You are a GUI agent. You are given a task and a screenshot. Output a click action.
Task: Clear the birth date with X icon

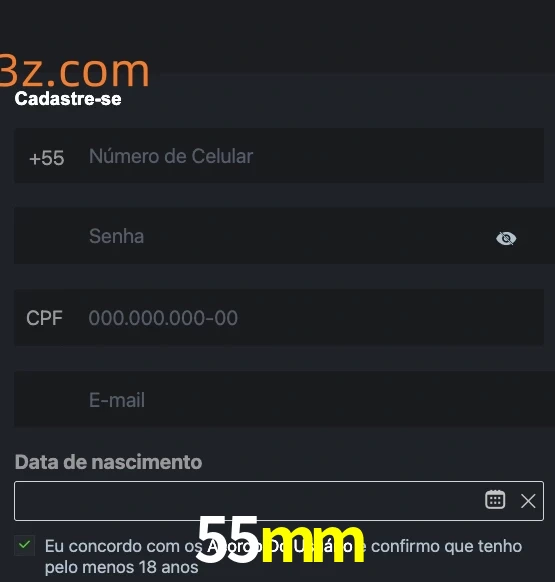[x=528, y=501]
